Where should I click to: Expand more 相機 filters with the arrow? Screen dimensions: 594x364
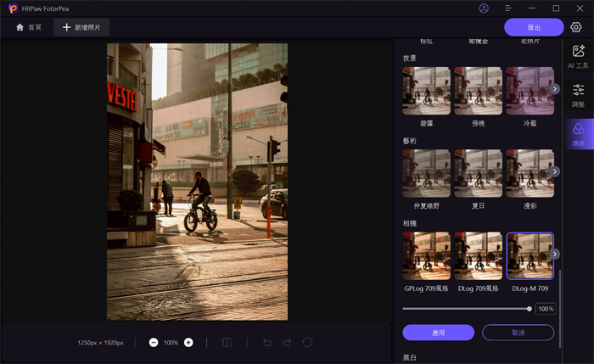[554, 254]
